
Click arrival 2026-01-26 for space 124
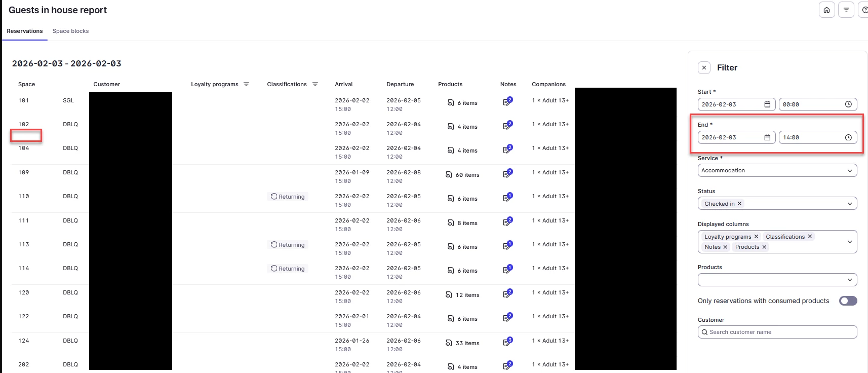[x=352, y=341]
